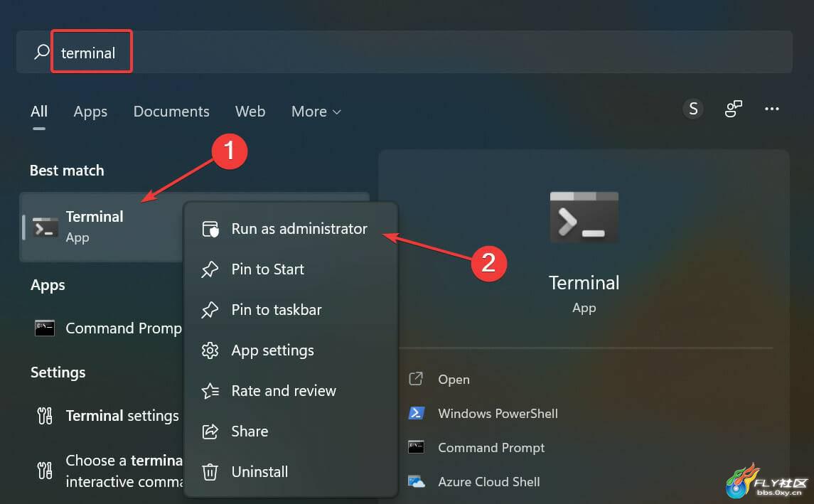Choose Pin to Start in context menu
Image resolution: width=814 pixels, height=504 pixels.
click(x=291, y=269)
